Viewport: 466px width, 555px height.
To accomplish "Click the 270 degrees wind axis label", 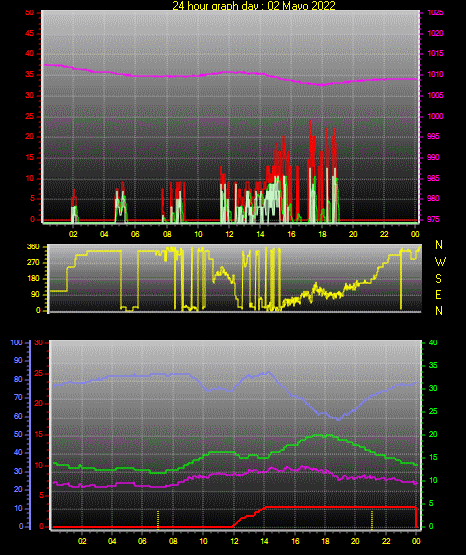I will point(34,263).
